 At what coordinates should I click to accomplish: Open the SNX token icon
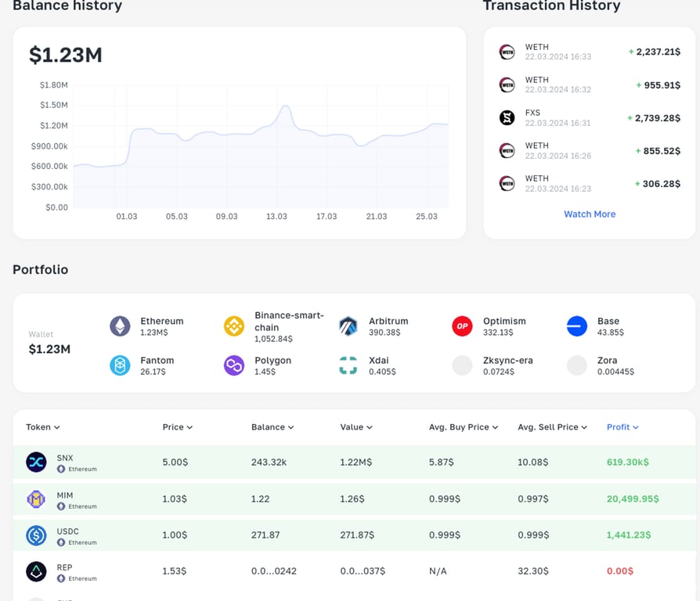(36, 462)
